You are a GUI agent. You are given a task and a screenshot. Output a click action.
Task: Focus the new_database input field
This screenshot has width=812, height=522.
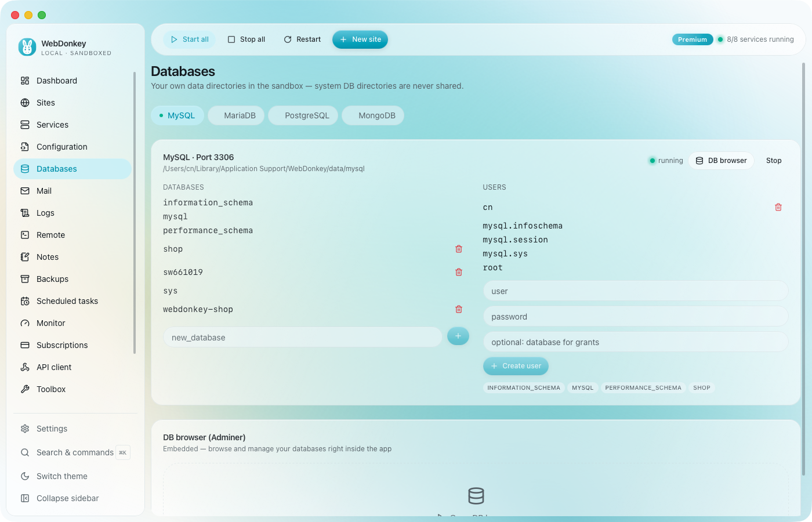(303, 337)
